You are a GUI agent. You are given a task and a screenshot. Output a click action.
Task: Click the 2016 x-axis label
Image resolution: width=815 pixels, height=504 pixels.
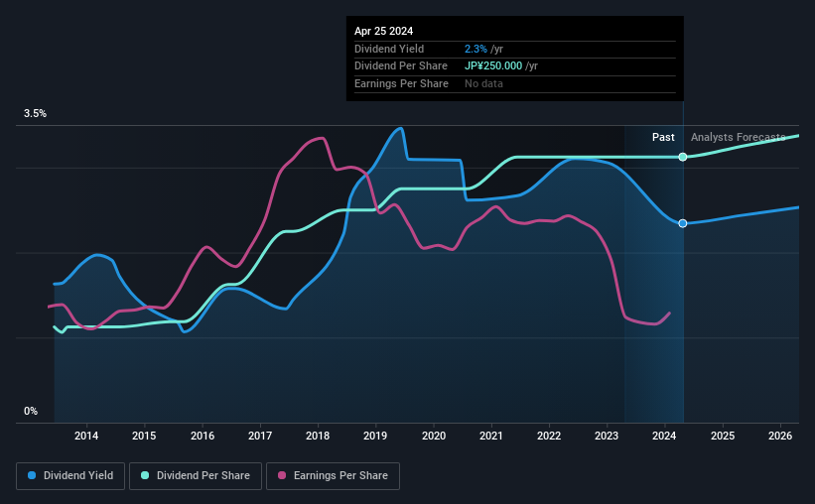click(203, 436)
